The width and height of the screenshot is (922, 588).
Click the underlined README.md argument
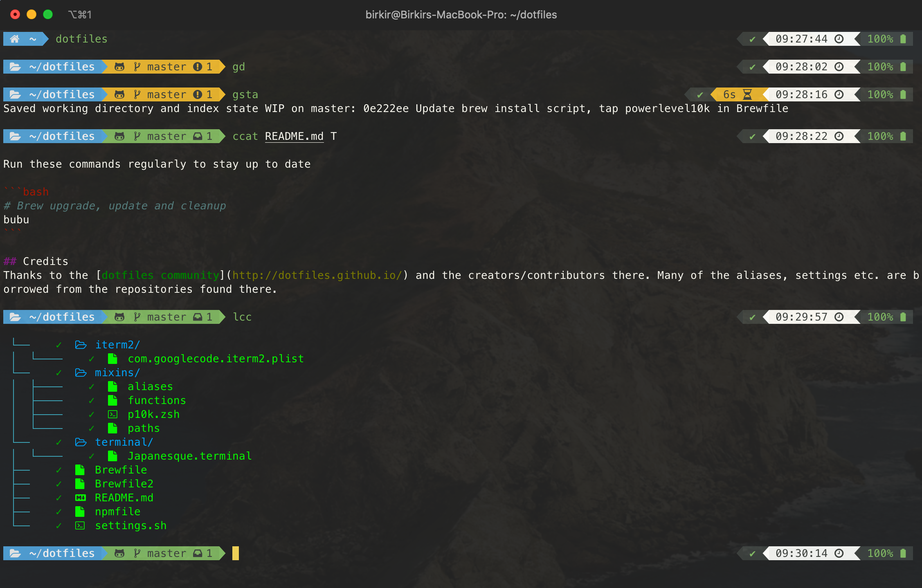click(x=294, y=136)
